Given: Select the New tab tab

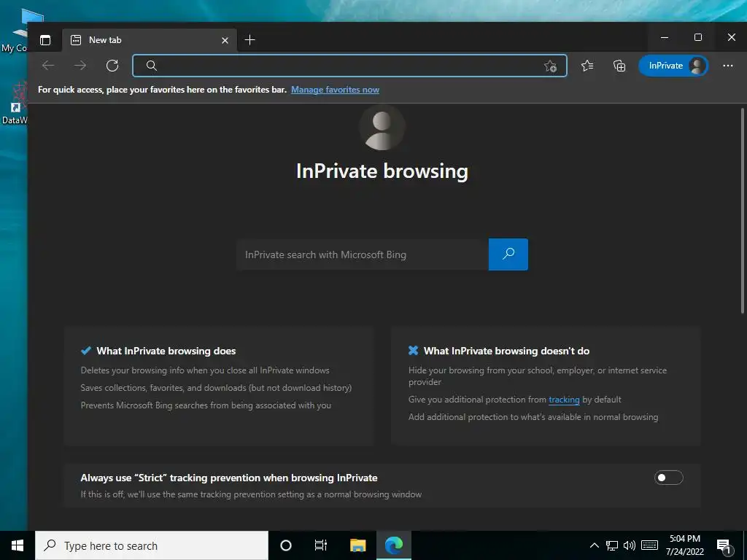Looking at the screenshot, I should coord(149,40).
